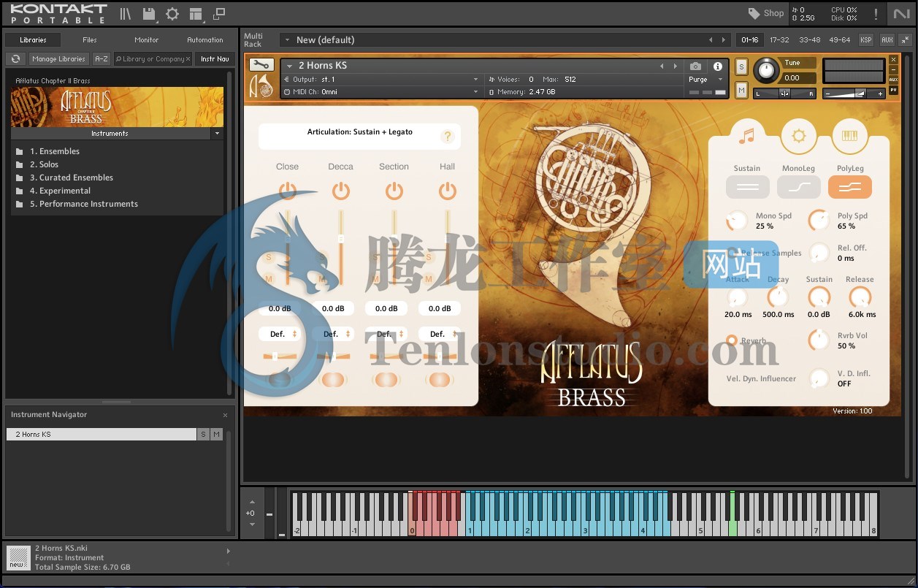Click the A-Z sort button
918x588 pixels.
click(x=102, y=59)
